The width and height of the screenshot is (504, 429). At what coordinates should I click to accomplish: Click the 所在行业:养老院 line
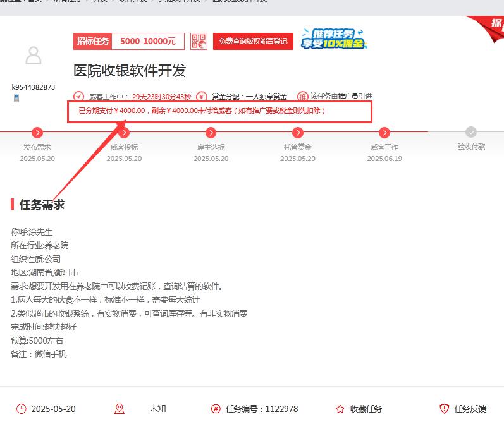click(40, 245)
